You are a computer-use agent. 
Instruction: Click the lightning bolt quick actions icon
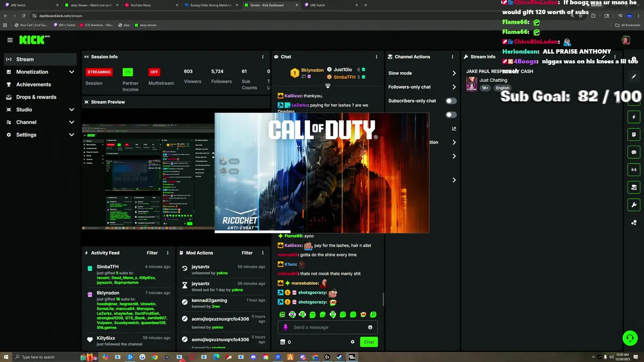[x=634, y=117]
